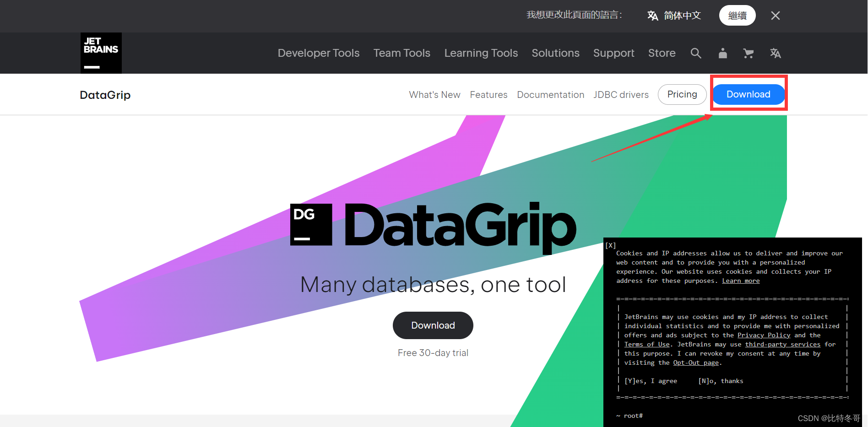Image resolution: width=868 pixels, height=427 pixels.
Task: Click Learn more in cookie notice
Action: (741, 281)
